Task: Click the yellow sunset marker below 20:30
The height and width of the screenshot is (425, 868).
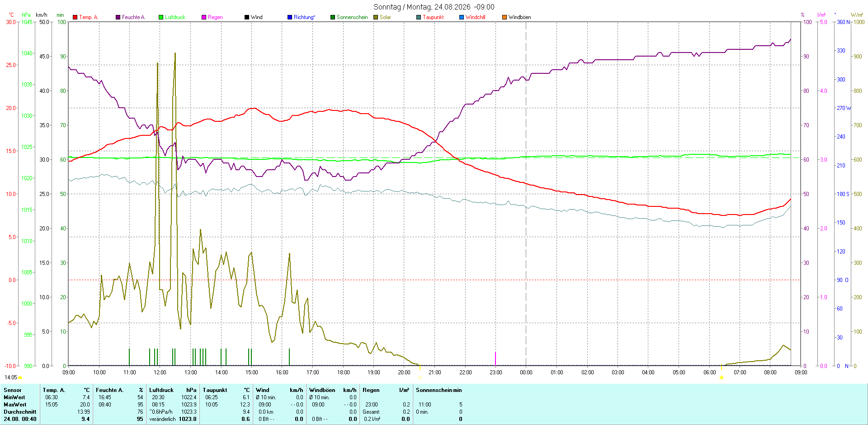Action: tap(420, 377)
